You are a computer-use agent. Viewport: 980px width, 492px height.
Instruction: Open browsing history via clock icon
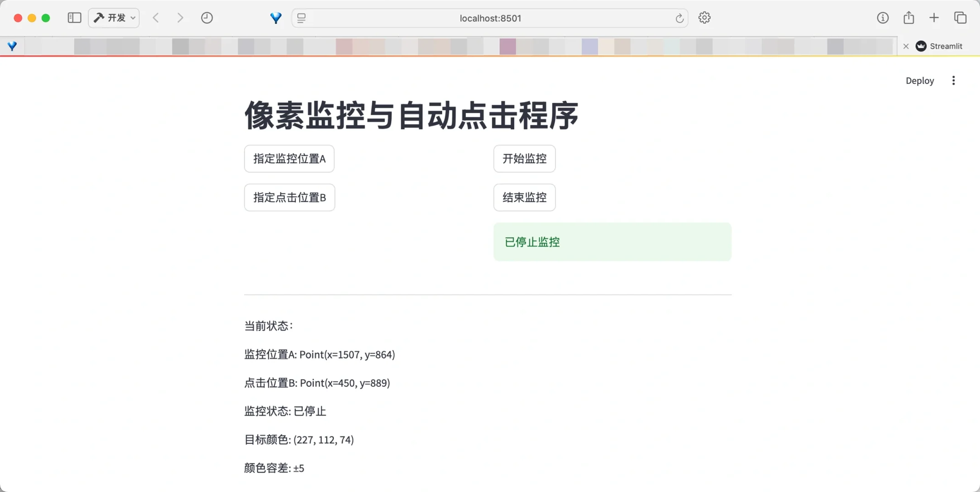207,18
